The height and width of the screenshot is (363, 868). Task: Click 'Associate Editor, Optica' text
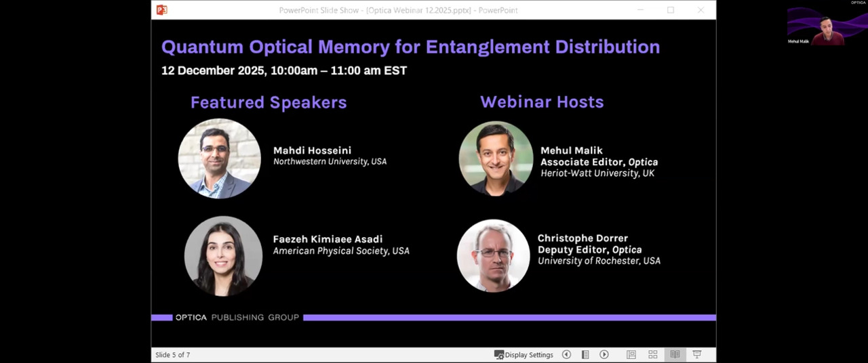click(x=599, y=162)
